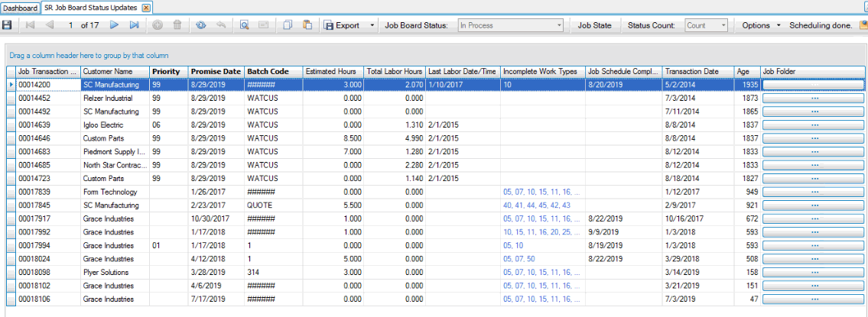
Task: Select row header for job 00014452
Action: pyautogui.click(x=11, y=99)
